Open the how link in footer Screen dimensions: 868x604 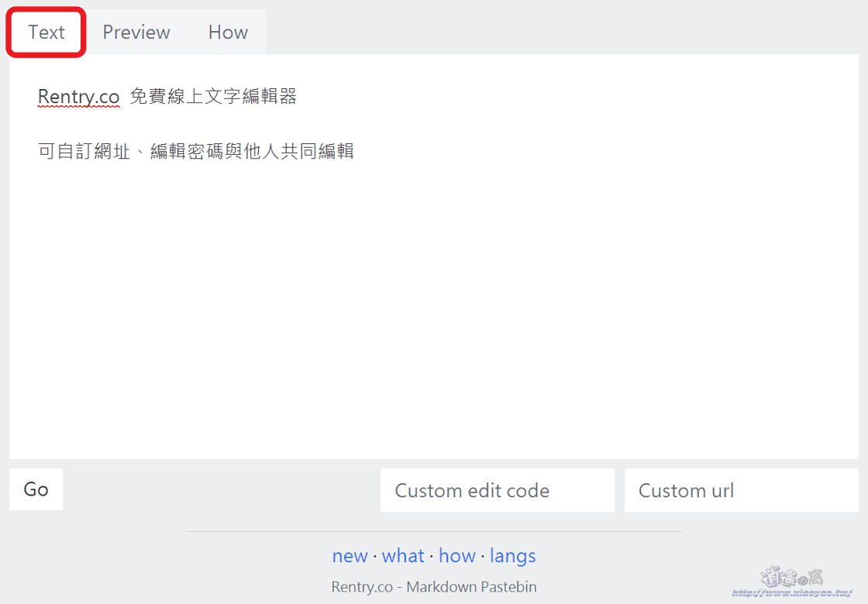point(457,556)
